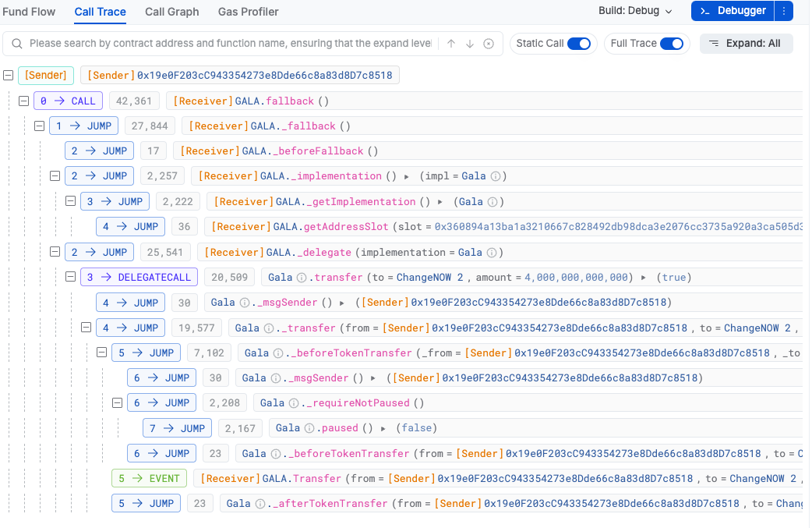Image resolution: width=812 pixels, height=528 pixels.
Task: Switch to the Call Graph tab
Action: coord(171,12)
